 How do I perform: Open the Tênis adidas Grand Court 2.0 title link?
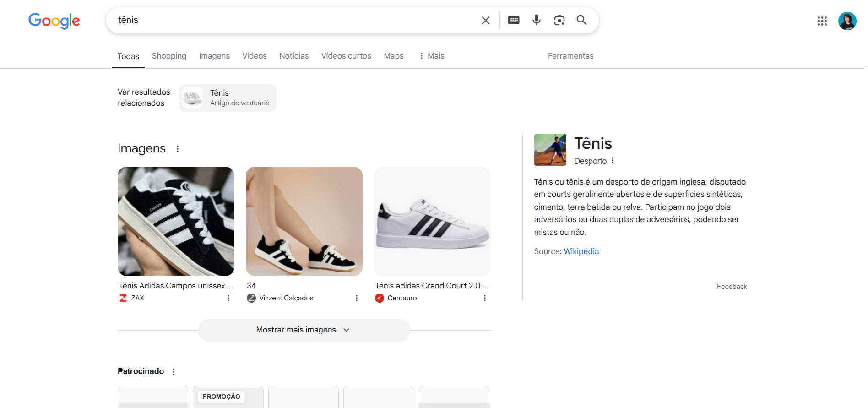pyautogui.click(x=432, y=286)
